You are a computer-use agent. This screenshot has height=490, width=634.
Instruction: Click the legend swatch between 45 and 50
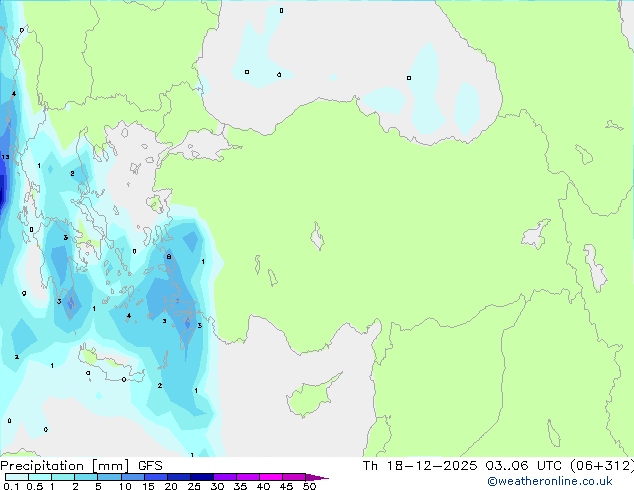tap(294, 477)
